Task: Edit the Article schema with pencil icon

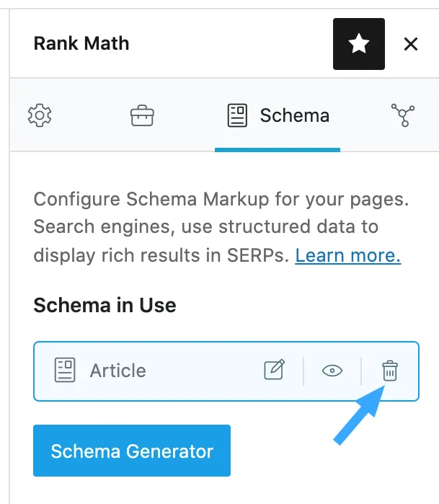Action: point(274,371)
